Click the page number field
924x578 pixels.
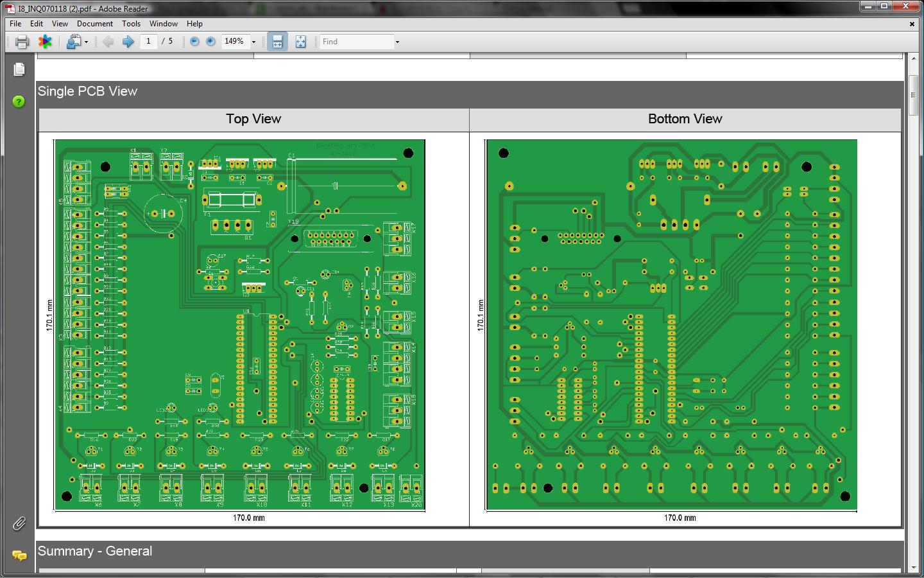pyautogui.click(x=148, y=42)
